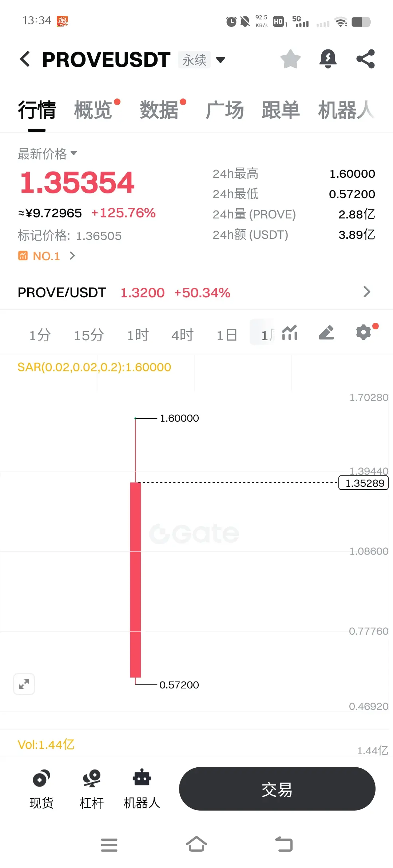
Task: Select the 4时 chart interval
Action: point(182,335)
